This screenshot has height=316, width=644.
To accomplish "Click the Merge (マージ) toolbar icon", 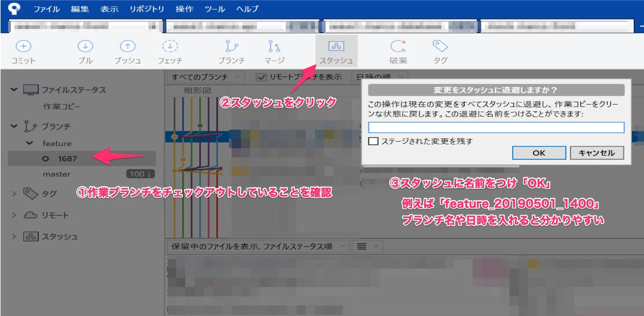I will (274, 46).
